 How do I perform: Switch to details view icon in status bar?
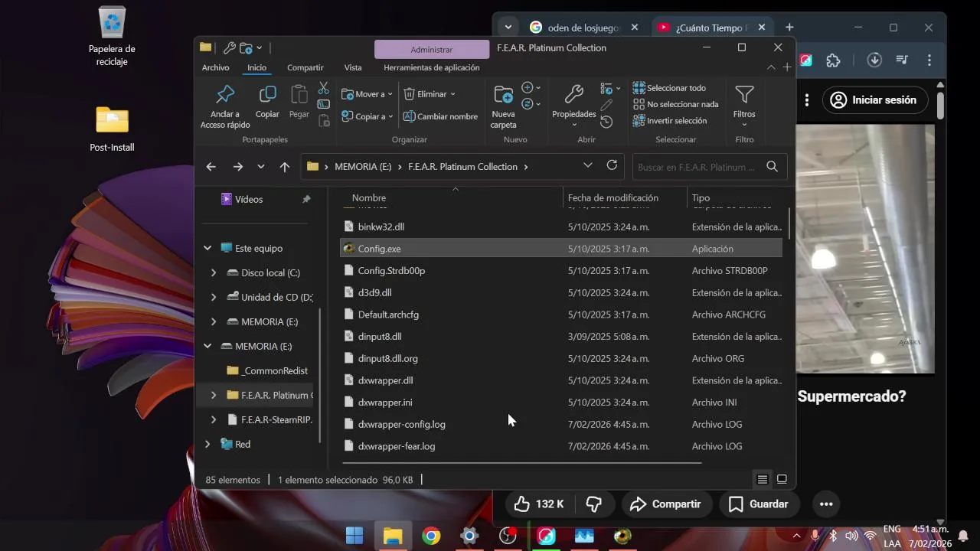click(x=763, y=480)
